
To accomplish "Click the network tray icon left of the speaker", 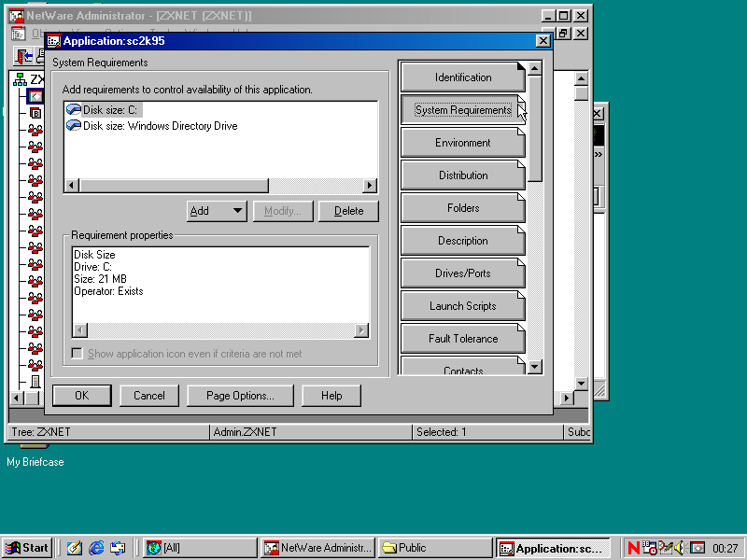I will pyautogui.click(x=666, y=548).
